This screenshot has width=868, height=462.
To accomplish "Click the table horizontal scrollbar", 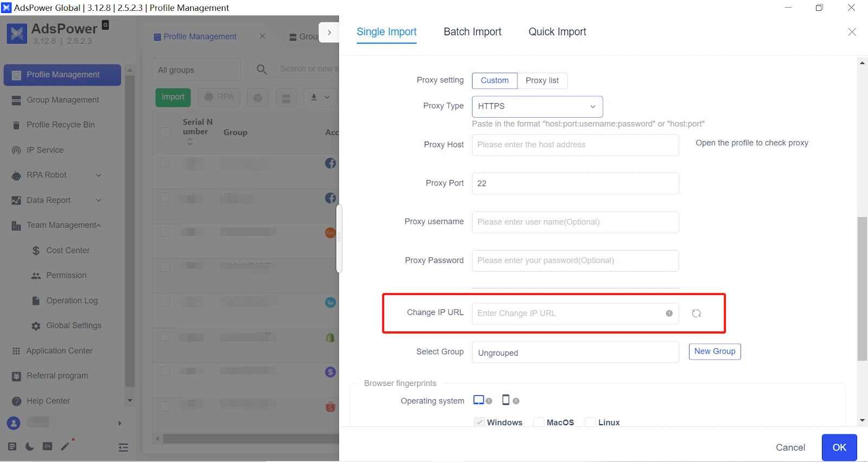I will 251,439.
